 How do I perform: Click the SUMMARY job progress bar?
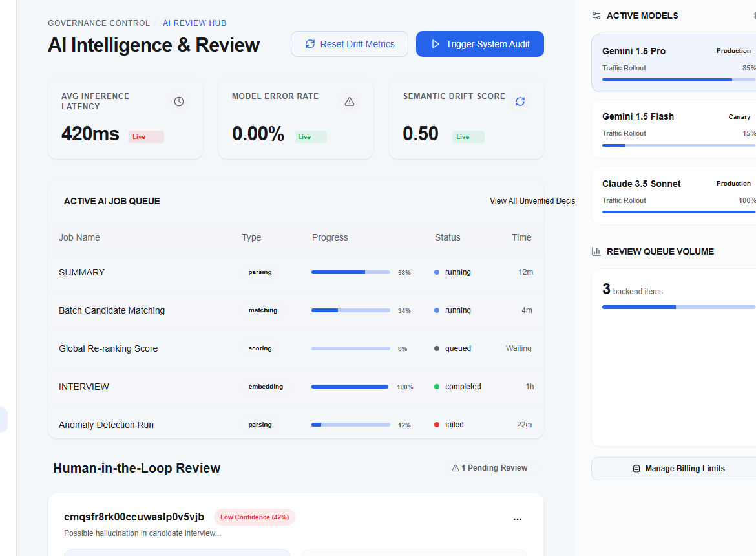tap(350, 272)
